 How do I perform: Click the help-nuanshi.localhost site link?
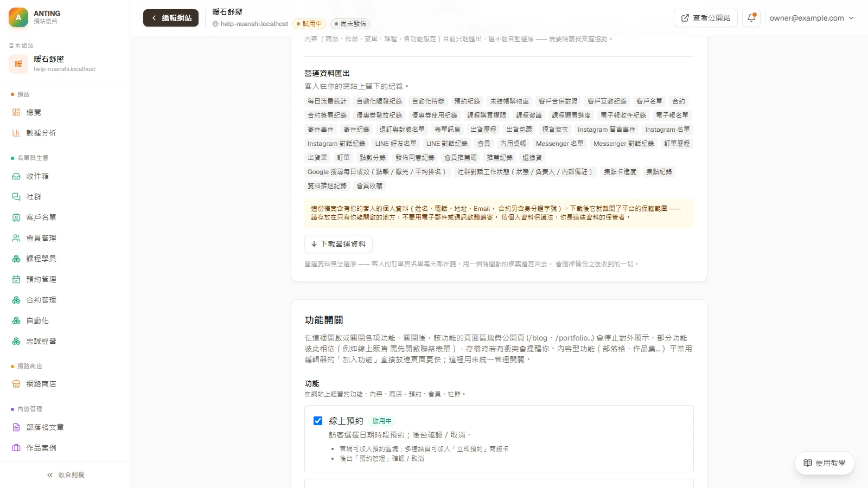pyautogui.click(x=250, y=24)
